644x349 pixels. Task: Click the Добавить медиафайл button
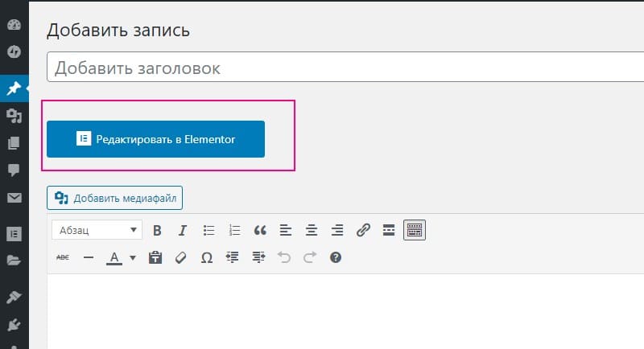(x=114, y=198)
